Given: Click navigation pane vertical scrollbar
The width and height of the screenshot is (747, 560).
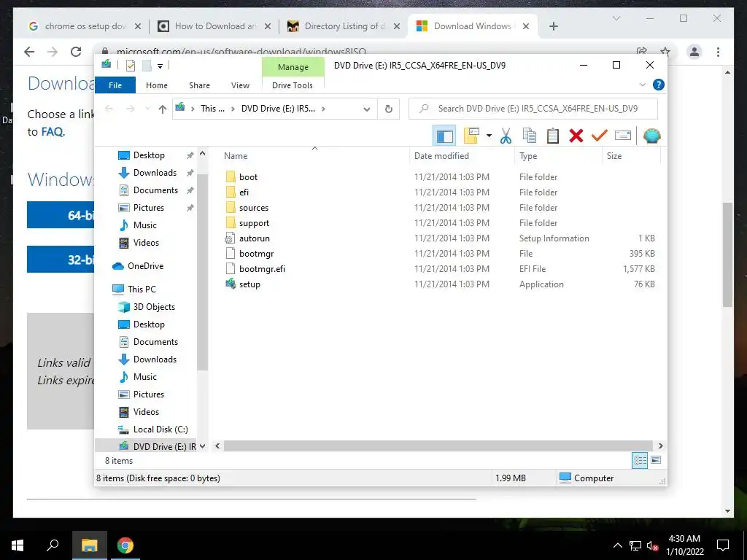Looking at the screenshot, I should (x=203, y=271).
